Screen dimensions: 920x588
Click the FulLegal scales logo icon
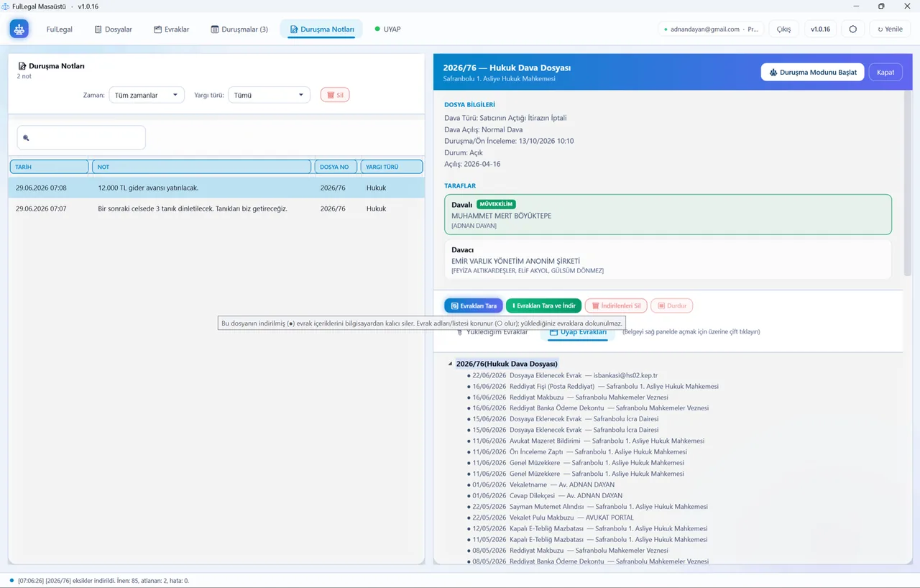[x=19, y=29]
